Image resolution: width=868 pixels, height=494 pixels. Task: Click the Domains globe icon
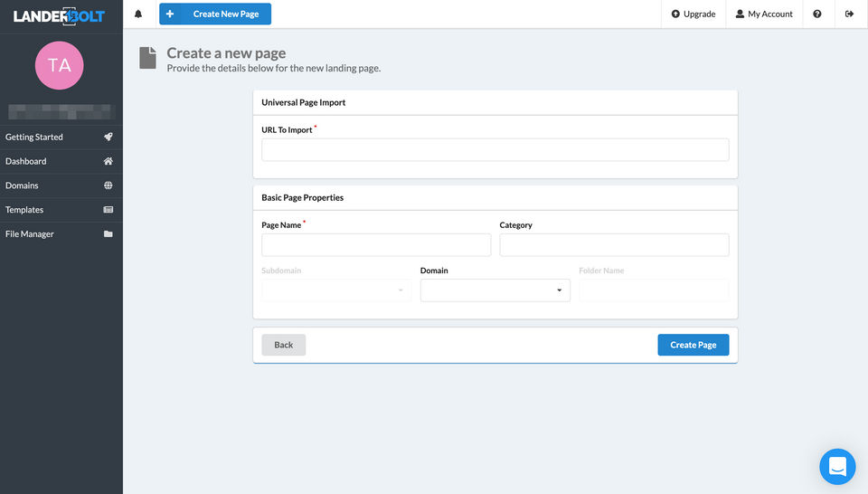pyautogui.click(x=108, y=185)
